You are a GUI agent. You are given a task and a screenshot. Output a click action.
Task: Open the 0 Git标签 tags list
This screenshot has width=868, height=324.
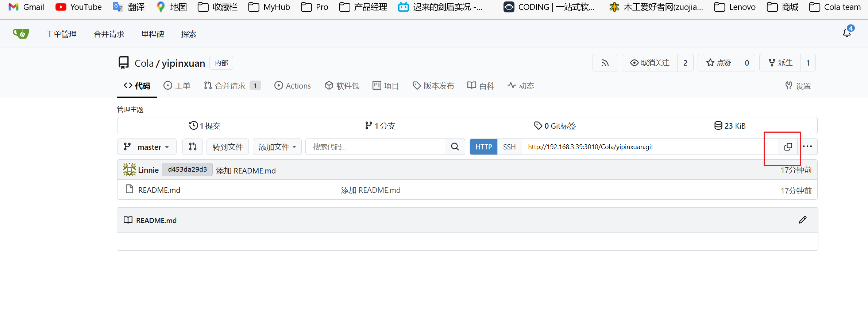pyautogui.click(x=555, y=126)
